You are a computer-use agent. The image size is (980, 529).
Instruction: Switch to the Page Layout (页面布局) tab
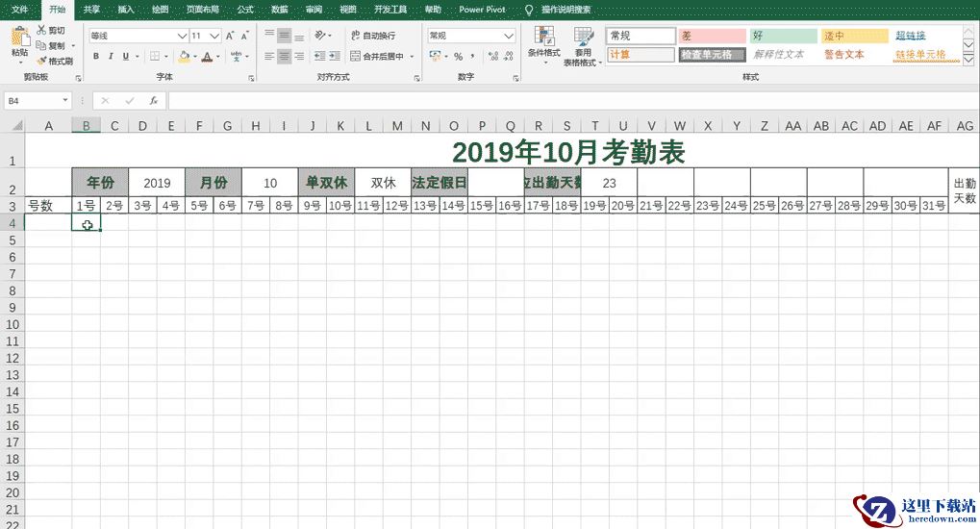[x=203, y=10]
